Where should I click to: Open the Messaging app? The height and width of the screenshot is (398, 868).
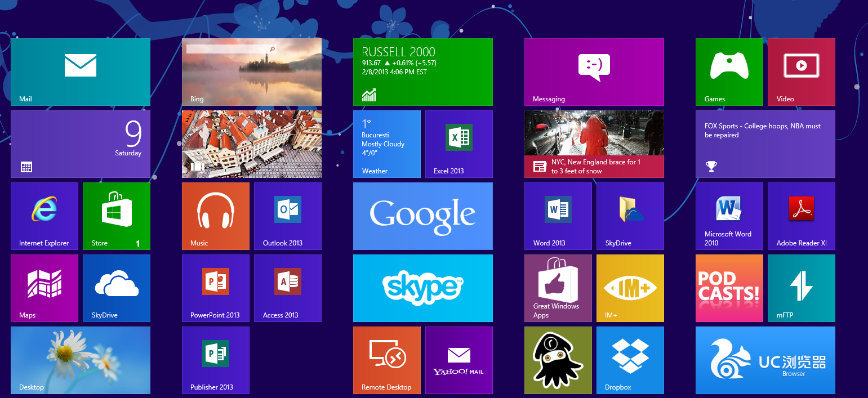click(594, 71)
